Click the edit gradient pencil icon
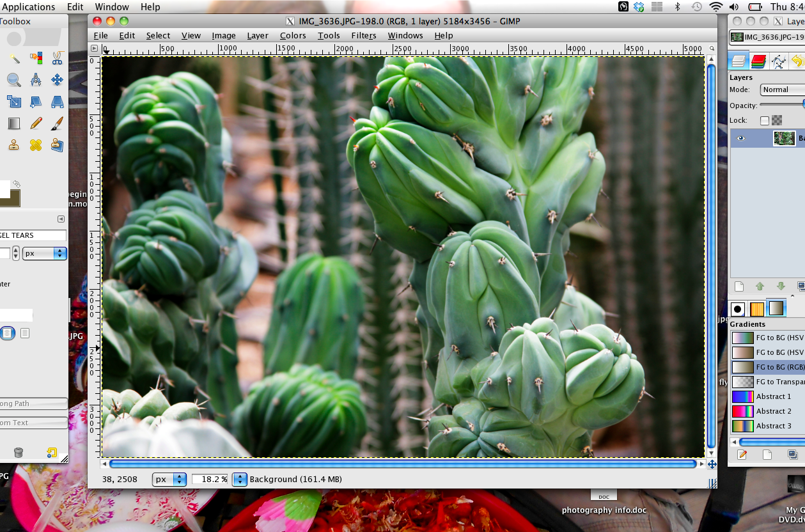This screenshot has width=805, height=532. 742,455
